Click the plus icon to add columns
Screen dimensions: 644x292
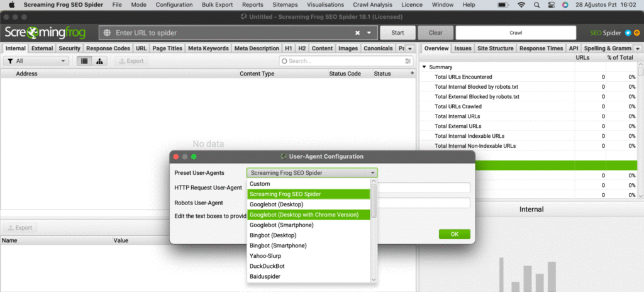point(413,74)
